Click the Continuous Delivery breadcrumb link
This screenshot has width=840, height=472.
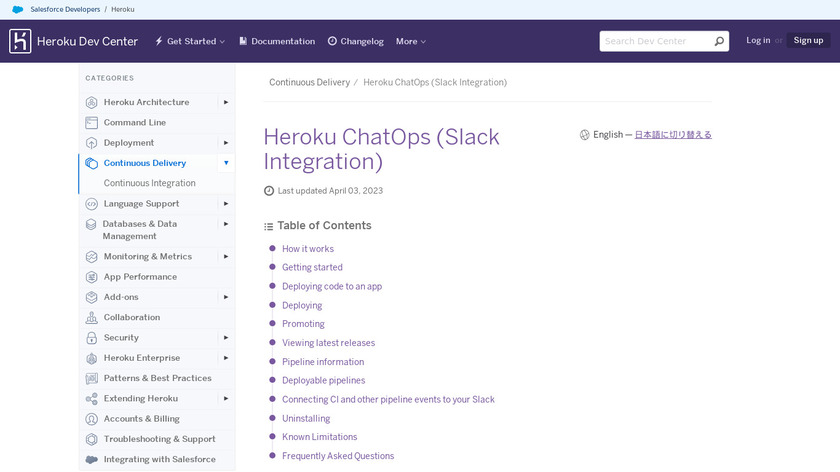pyautogui.click(x=309, y=83)
